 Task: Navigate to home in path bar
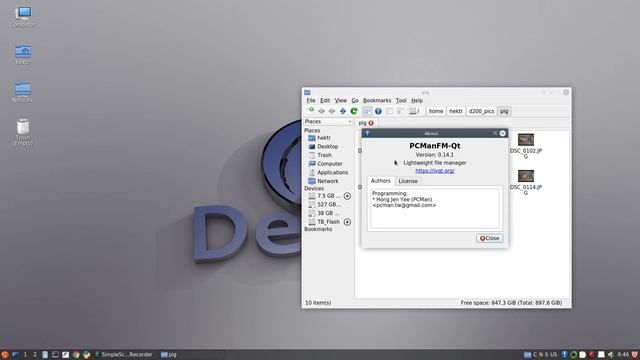click(x=436, y=111)
